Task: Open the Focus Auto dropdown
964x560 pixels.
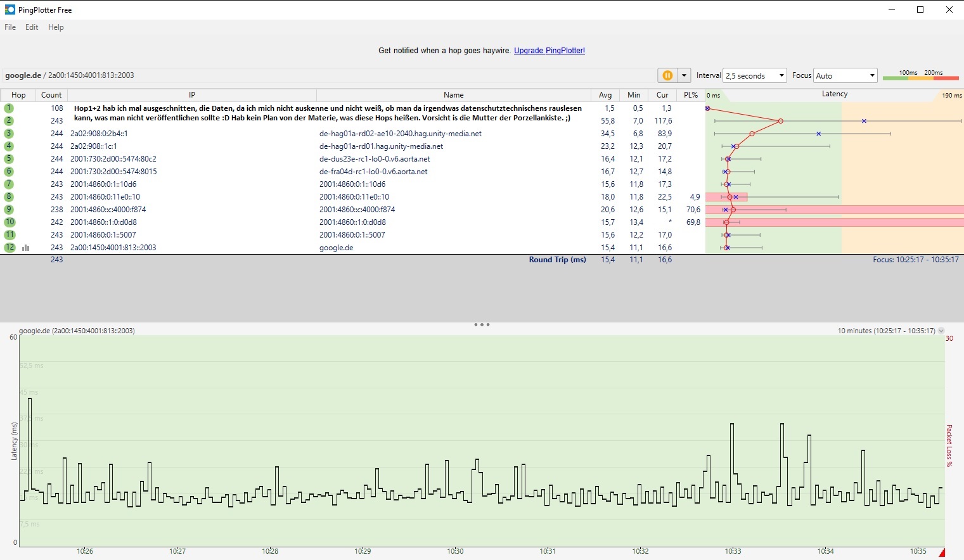Action: tap(845, 75)
